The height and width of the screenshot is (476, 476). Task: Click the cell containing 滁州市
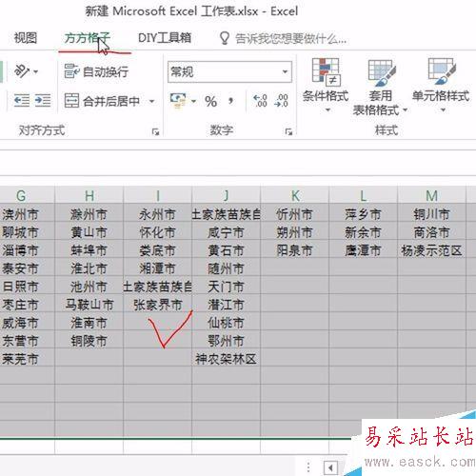coord(89,214)
